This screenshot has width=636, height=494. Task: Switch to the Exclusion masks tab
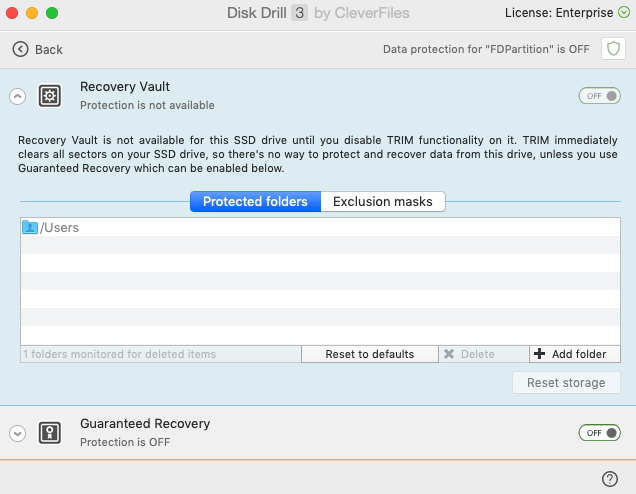(383, 202)
